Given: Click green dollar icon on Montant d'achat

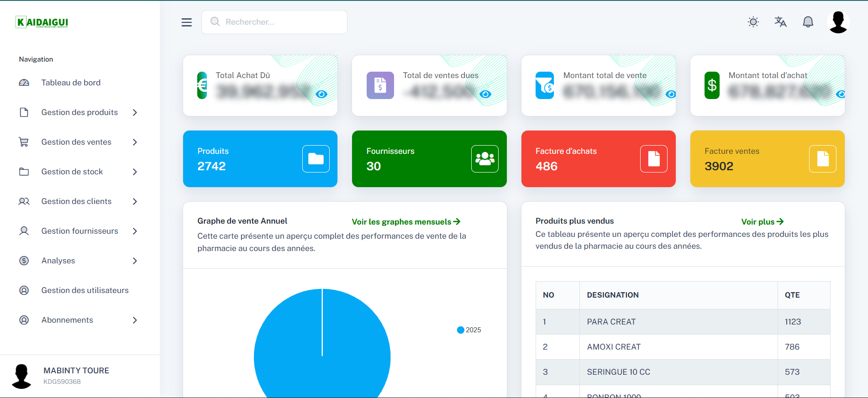Looking at the screenshot, I should click(712, 85).
